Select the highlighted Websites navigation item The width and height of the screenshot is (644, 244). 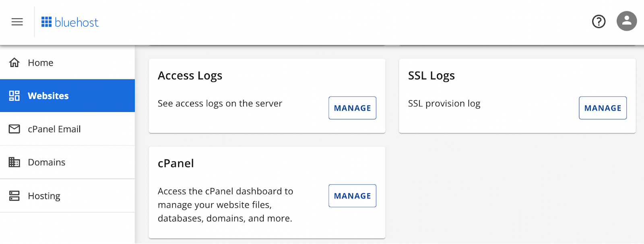click(48, 96)
